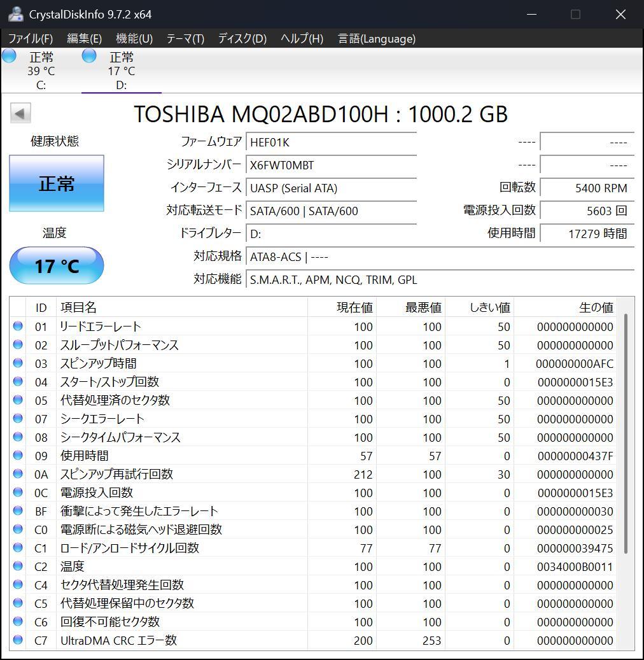Click the status dot for ID 0A スピンアップ再試行回数
The height and width of the screenshot is (660, 644).
pos(18,474)
